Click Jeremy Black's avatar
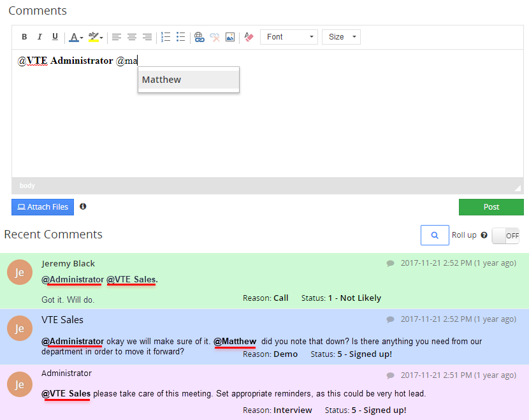529x420 pixels. pyautogui.click(x=20, y=272)
